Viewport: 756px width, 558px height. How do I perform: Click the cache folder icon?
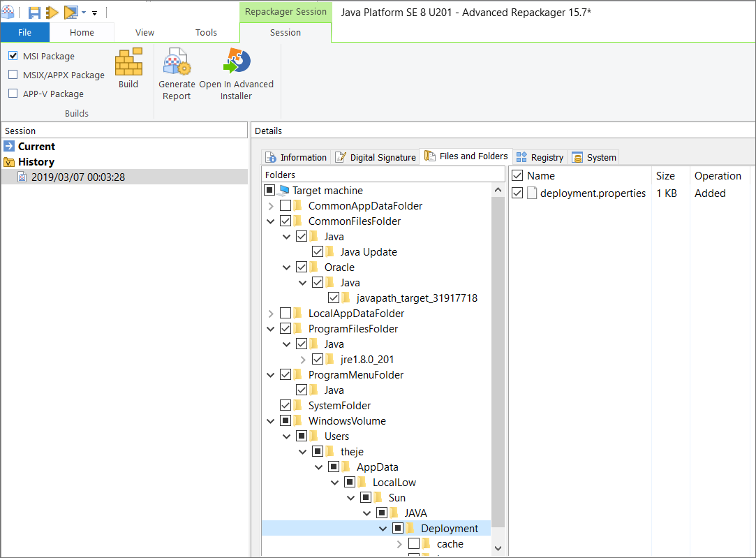pos(427,544)
